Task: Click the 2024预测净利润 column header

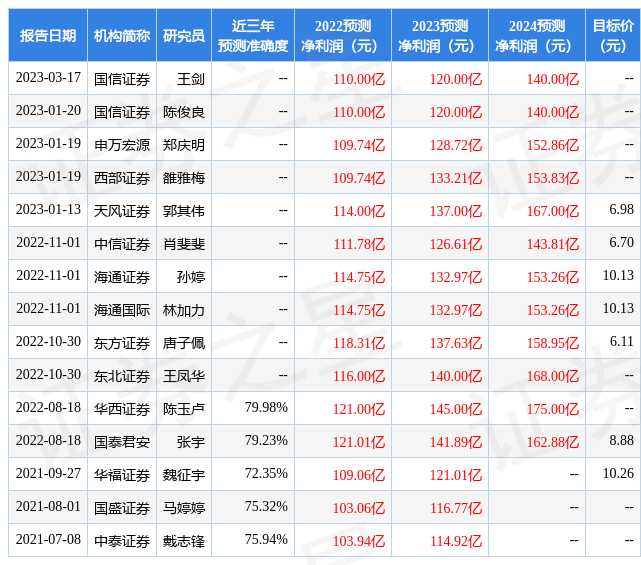Action: coord(537,35)
